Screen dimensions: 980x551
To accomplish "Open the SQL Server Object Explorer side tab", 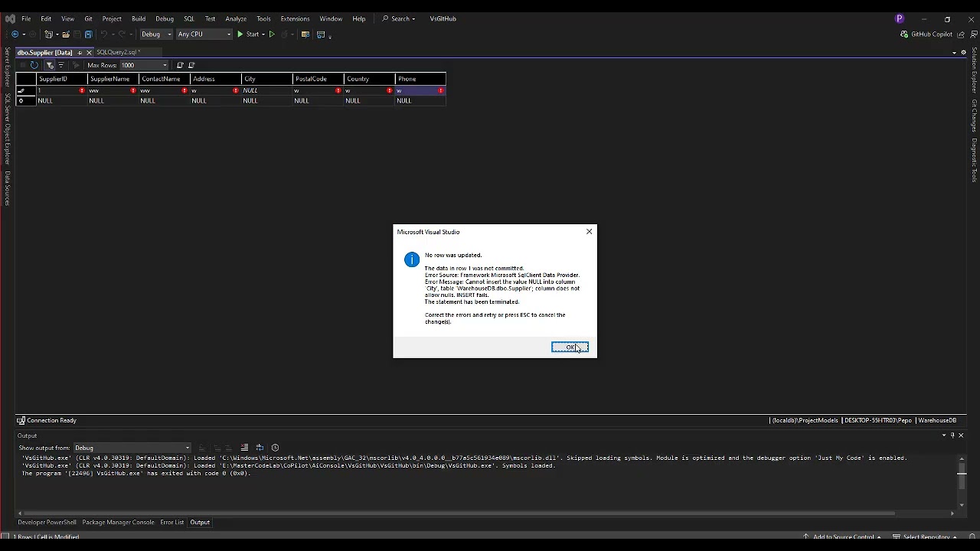I will click(x=8, y=129).
